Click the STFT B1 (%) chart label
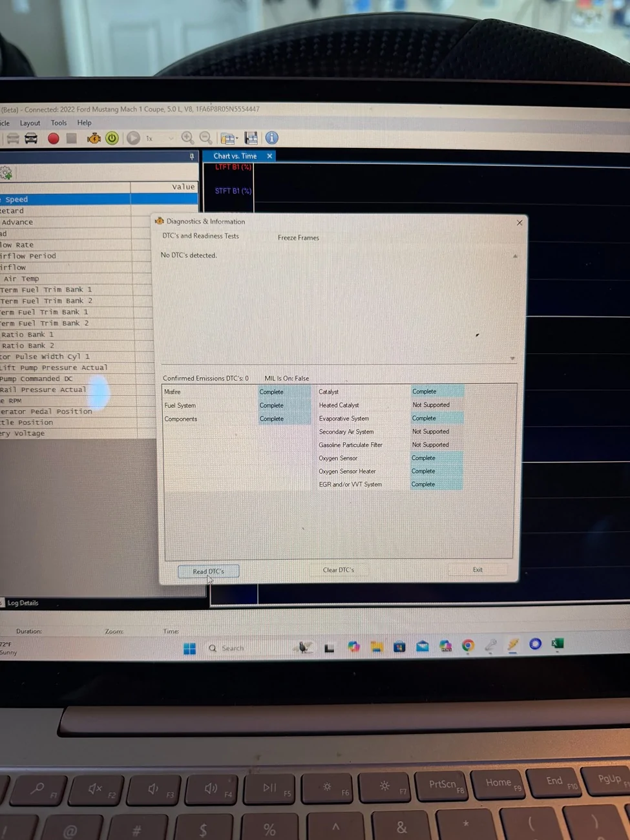The height and width of the screenshot is (840, 630). point(233,191)
